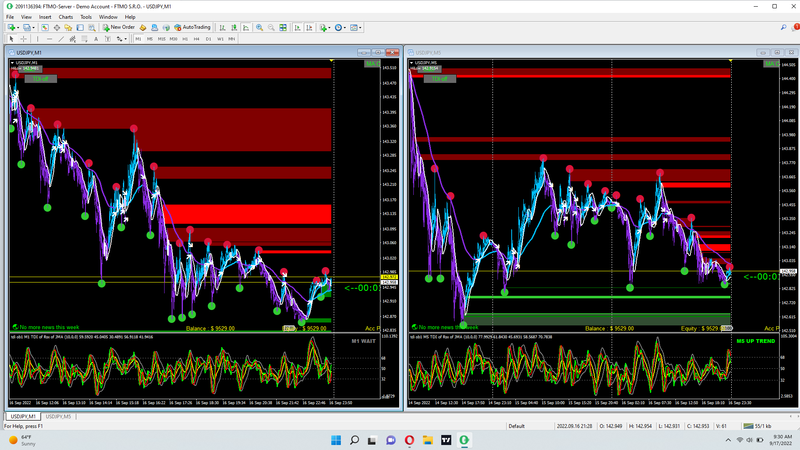Viewport: 800px width, 450px height.
Task: Set timeframe to M5
Action: (x=149, y=39)
